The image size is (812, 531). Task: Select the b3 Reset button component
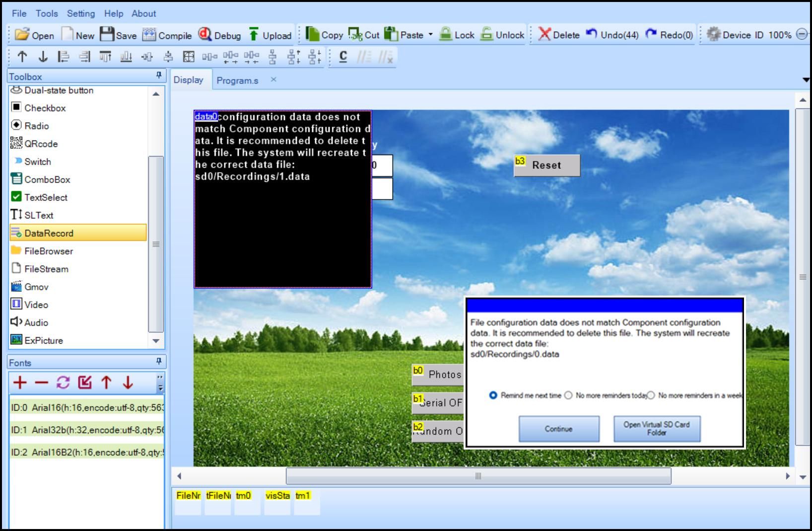pos(546,165)
